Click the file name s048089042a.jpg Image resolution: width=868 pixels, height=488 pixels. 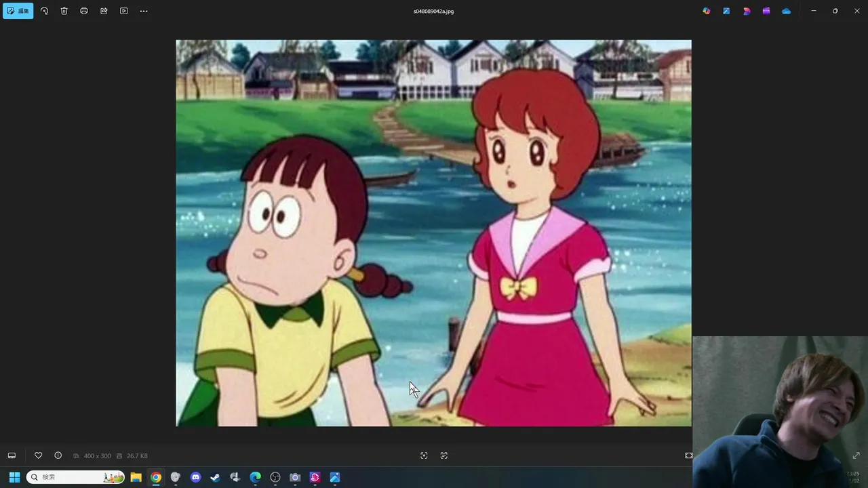[433, 11]
